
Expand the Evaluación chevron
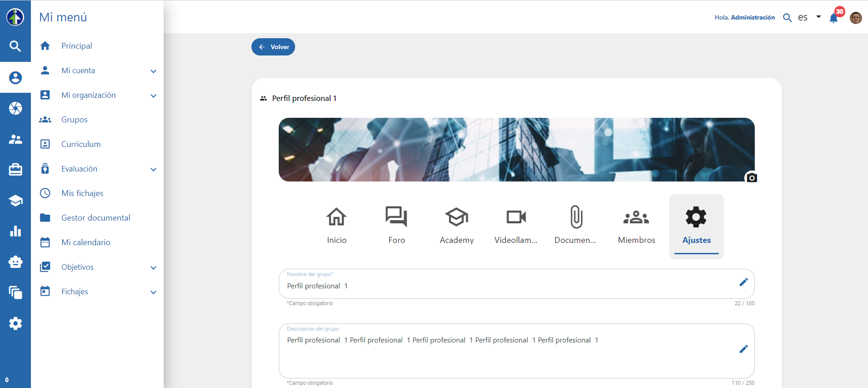[153, 169]
